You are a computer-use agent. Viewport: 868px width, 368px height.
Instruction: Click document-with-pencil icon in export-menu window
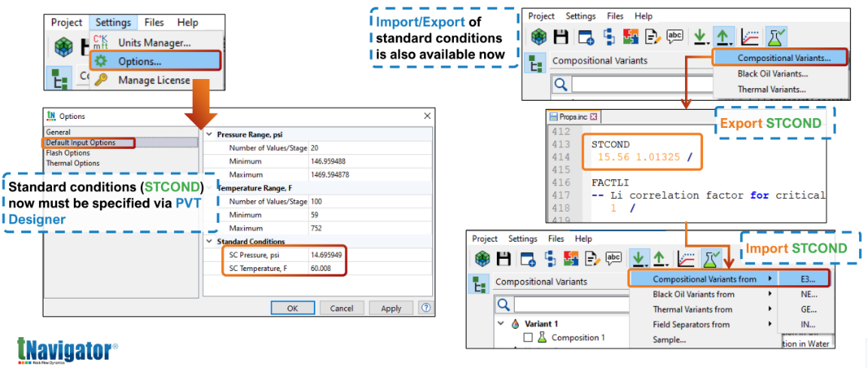[653, 37]
